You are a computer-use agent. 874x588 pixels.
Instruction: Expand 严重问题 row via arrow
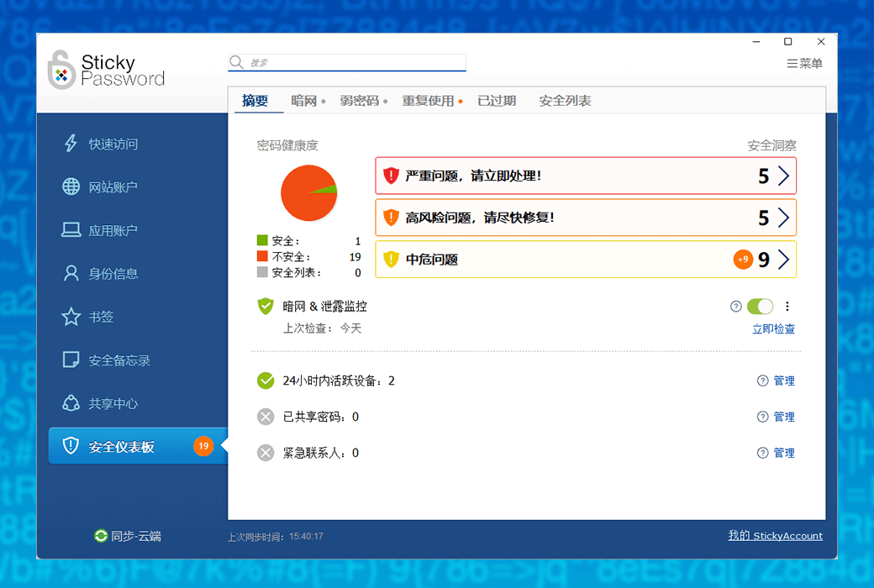784,176
